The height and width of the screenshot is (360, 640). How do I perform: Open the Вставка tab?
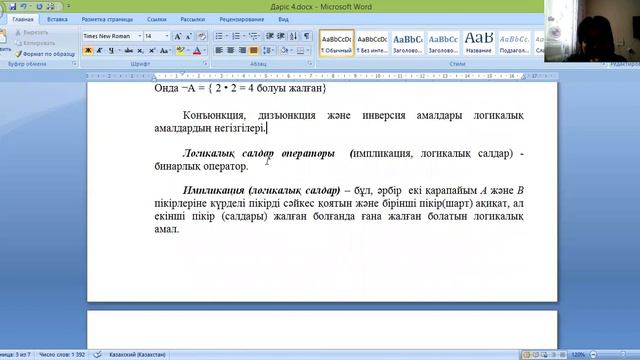57,19
